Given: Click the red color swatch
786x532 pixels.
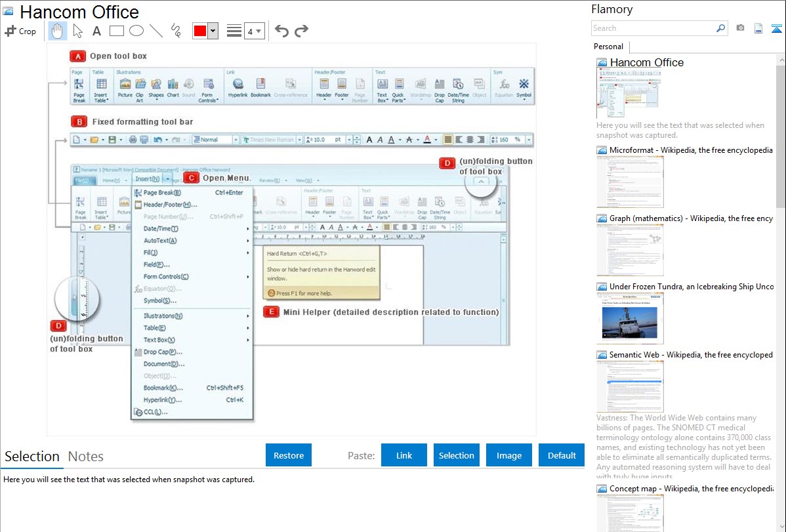Looking at the screenshot, I should [200, 31].
